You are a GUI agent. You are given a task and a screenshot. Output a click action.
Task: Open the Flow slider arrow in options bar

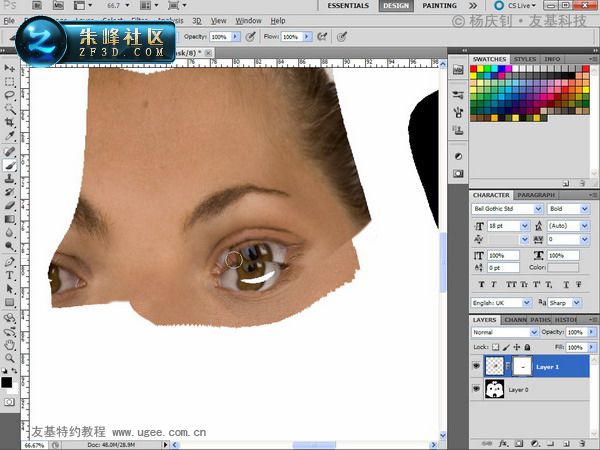point(307,37)
